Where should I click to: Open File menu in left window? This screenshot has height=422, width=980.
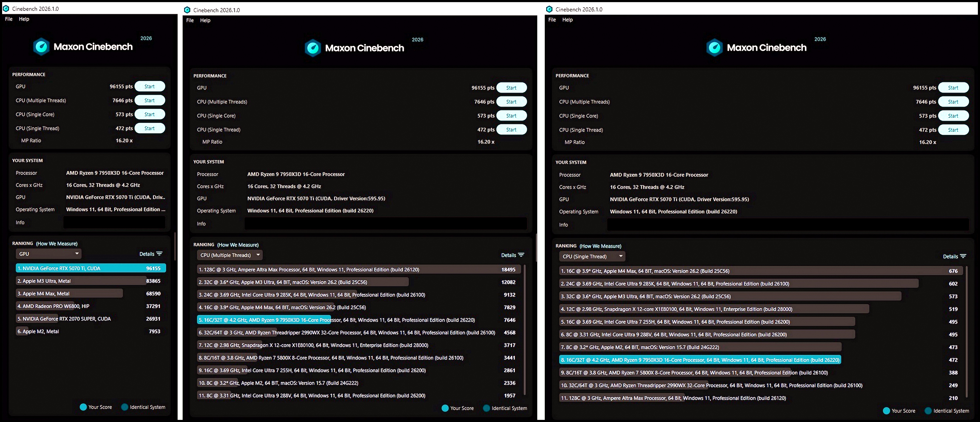point(9,19)
